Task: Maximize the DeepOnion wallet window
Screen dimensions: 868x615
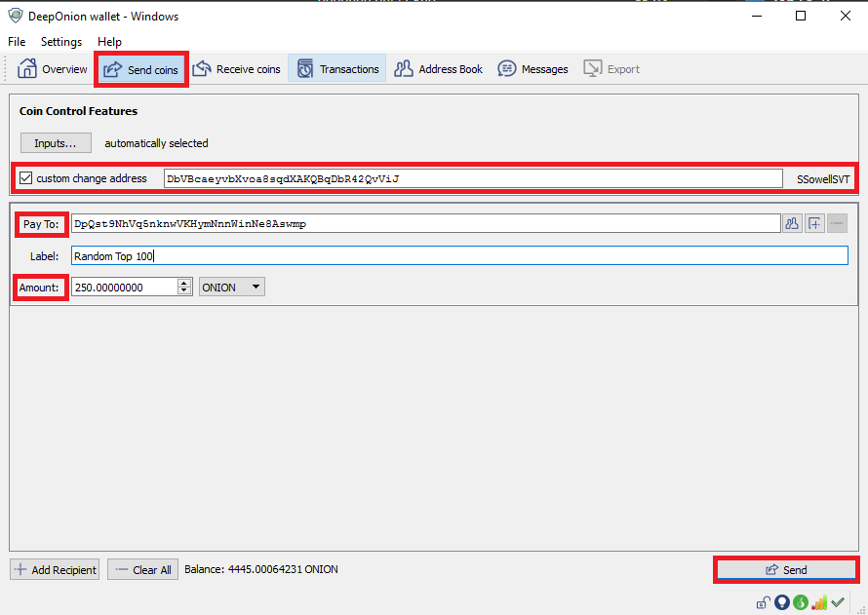Action: point(801,16)
